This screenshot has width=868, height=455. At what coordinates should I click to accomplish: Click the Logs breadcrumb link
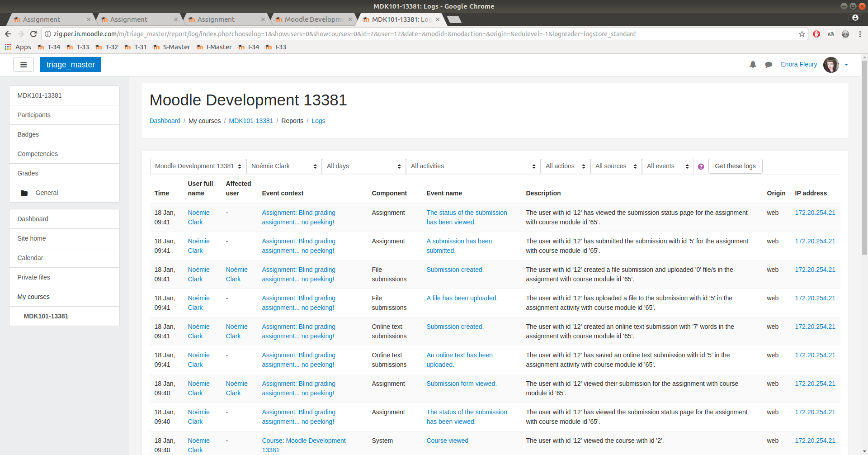tap(318, 121)
